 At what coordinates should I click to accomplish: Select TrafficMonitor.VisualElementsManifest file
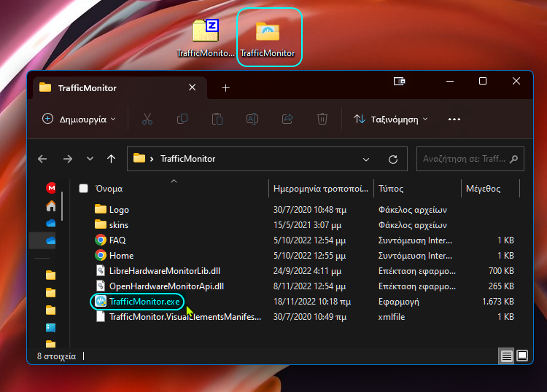[185, 317]
